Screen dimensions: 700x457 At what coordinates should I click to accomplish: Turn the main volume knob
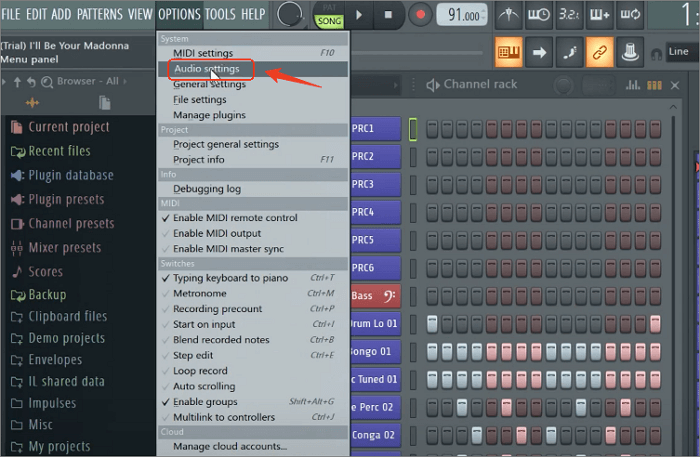[289, 14]
